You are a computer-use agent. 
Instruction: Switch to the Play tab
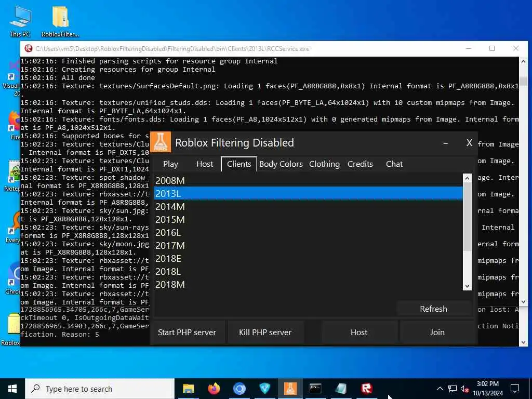point(170,164)
